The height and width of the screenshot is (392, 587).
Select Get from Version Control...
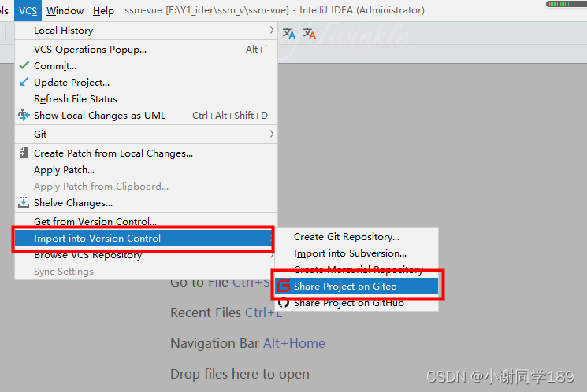(x=146, y=221)
